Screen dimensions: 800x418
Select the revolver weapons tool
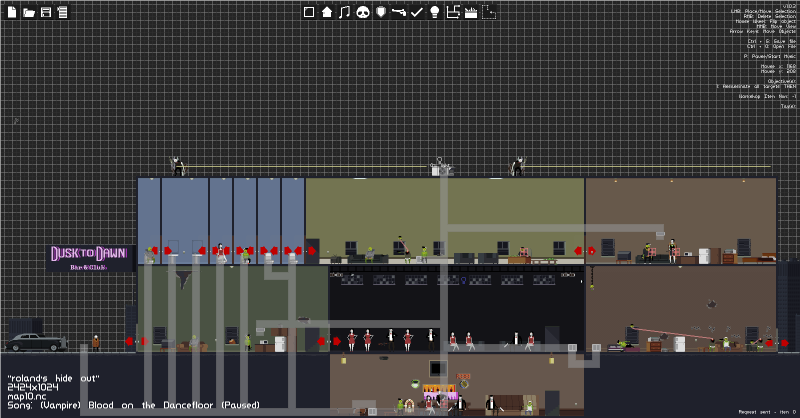[x=398, y=11]
